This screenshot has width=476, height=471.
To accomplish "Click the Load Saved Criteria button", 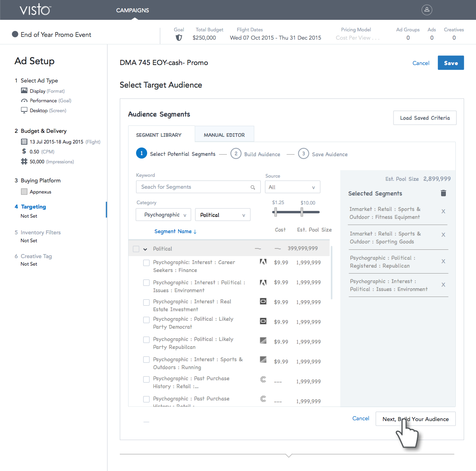I will (x=424, y=118).
